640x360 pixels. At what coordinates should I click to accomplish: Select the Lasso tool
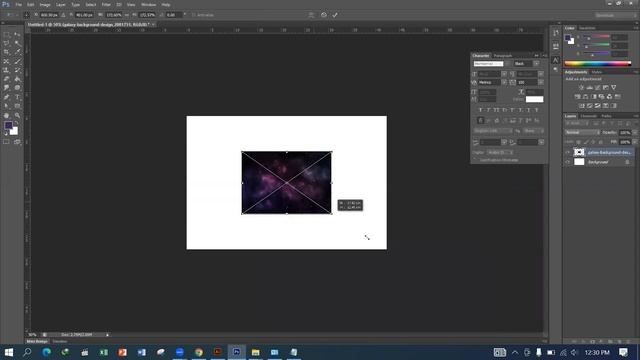tap(7, 43)
